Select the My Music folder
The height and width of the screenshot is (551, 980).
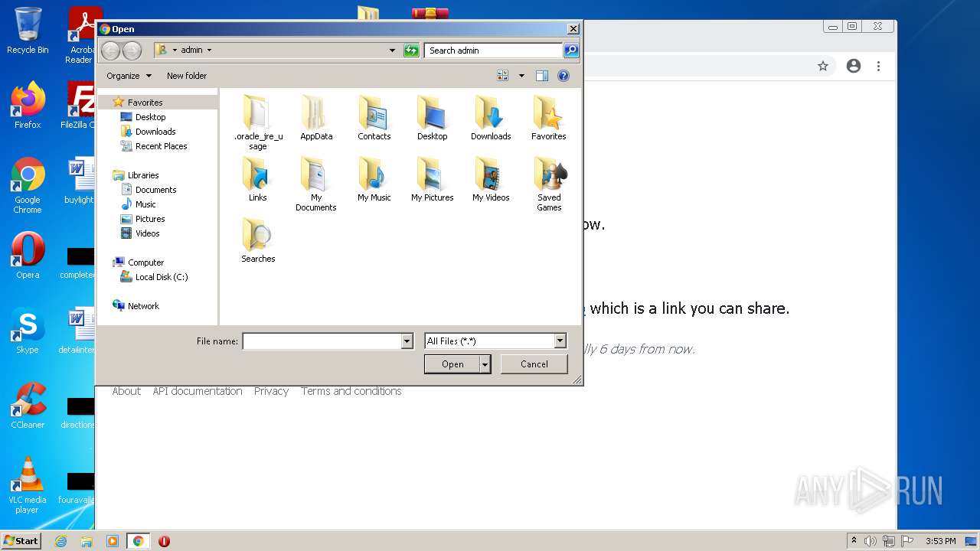click(374, 180)
